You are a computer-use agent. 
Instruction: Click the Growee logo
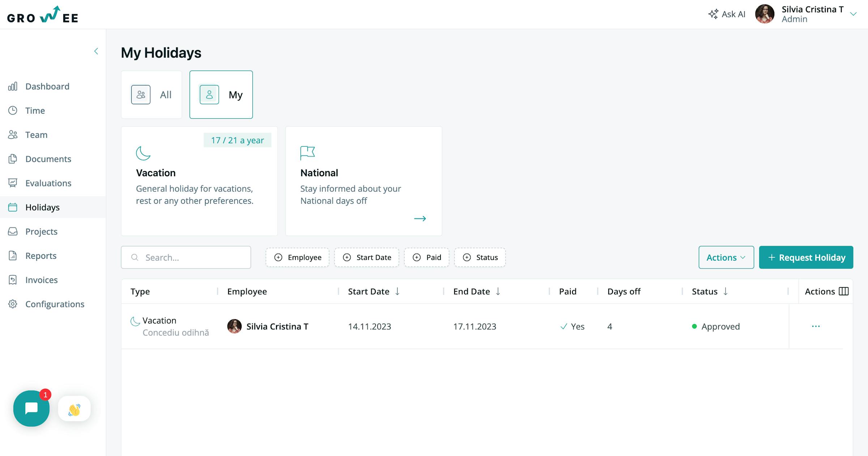click(x=42, y=15)
